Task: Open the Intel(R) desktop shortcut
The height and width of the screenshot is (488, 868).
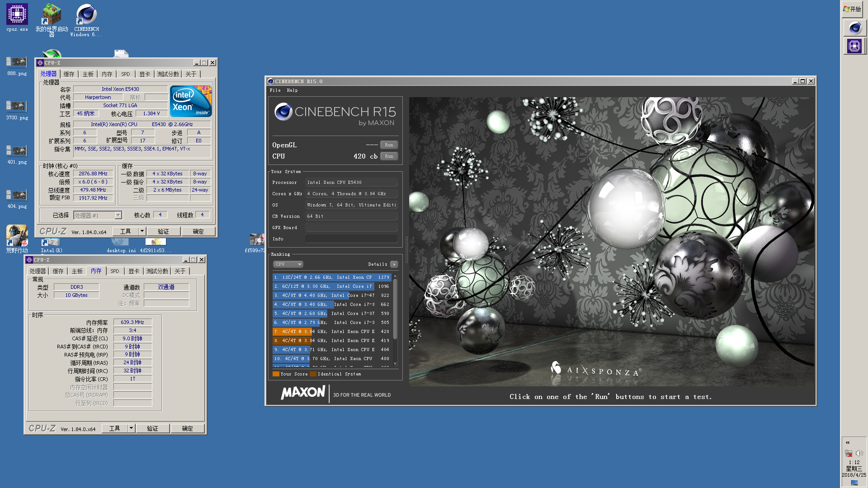Action: click(51, 245)
